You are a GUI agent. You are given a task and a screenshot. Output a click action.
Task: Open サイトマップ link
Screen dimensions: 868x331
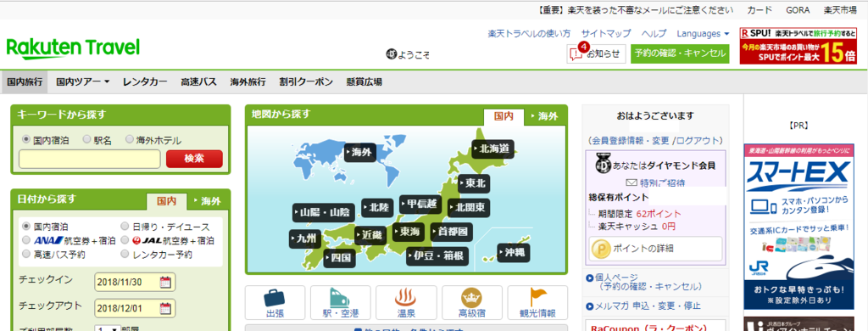605,33
